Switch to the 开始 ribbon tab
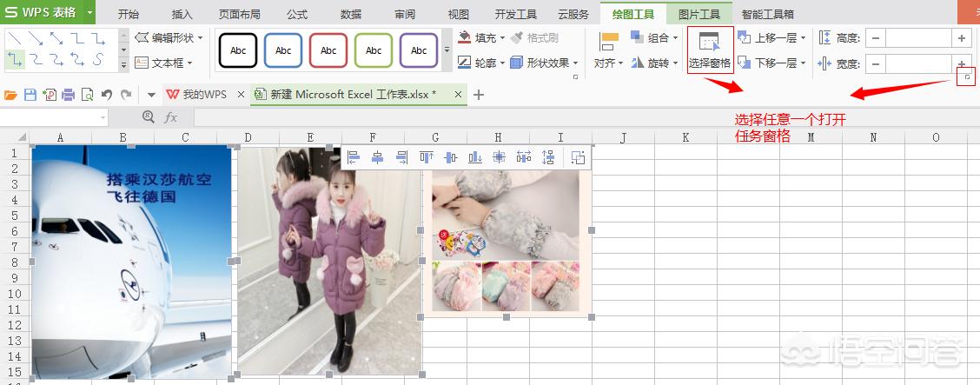Screen dimensions: 980x385 pos(129,15)
